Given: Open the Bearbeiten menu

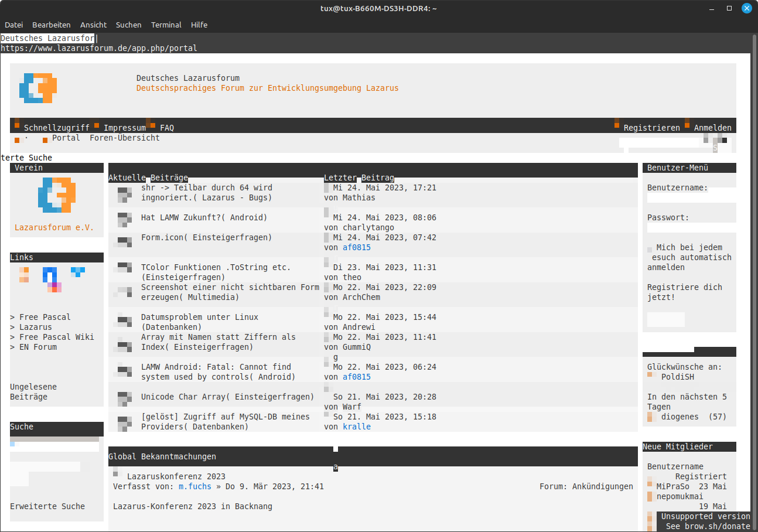Looking at the screenshot, I should click(52, 25).
